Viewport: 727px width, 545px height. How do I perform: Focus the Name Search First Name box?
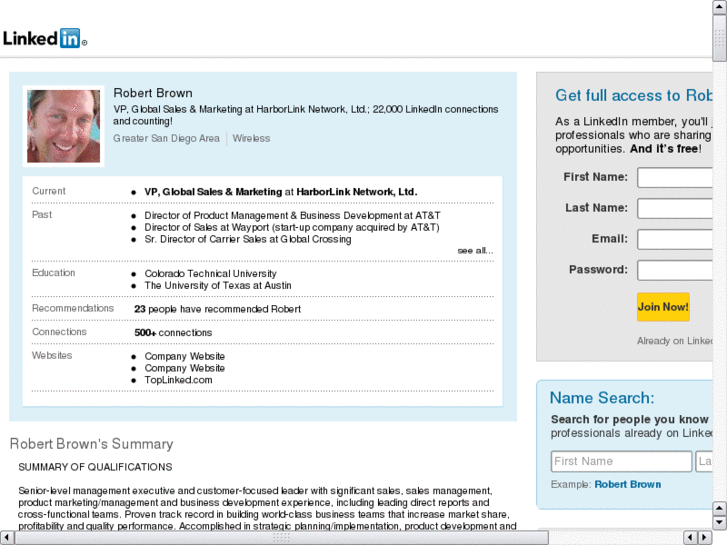[621, 462]
